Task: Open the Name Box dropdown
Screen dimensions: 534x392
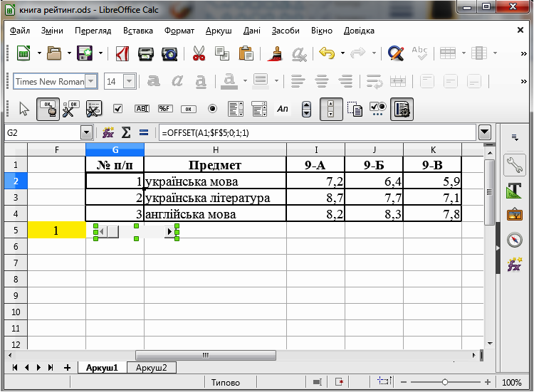Action: click(x=86, y=132)
